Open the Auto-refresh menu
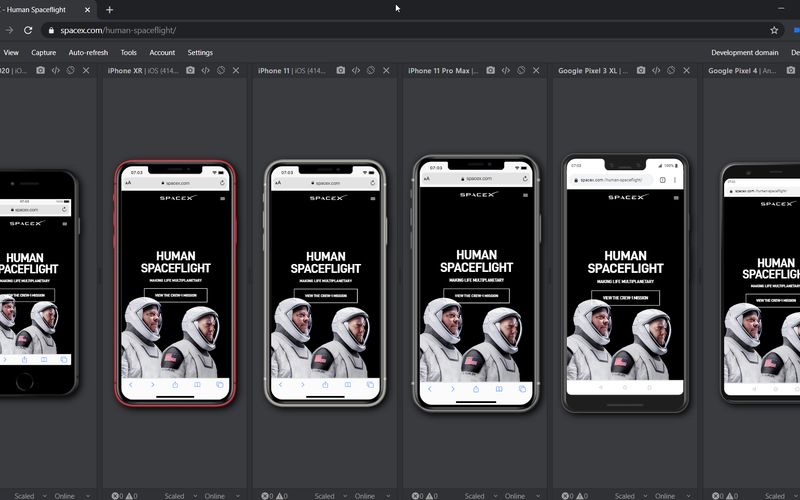 pos(88,53)
